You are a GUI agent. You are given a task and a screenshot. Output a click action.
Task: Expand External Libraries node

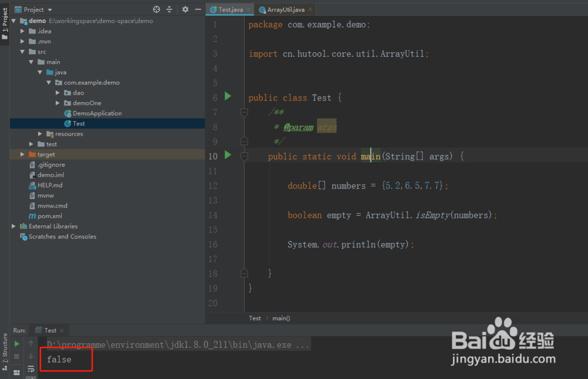14,226
